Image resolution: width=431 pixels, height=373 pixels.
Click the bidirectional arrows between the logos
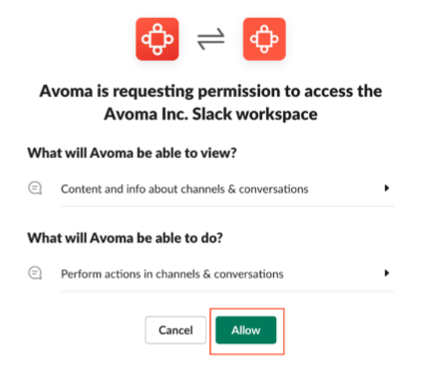(x=211, y=39)
